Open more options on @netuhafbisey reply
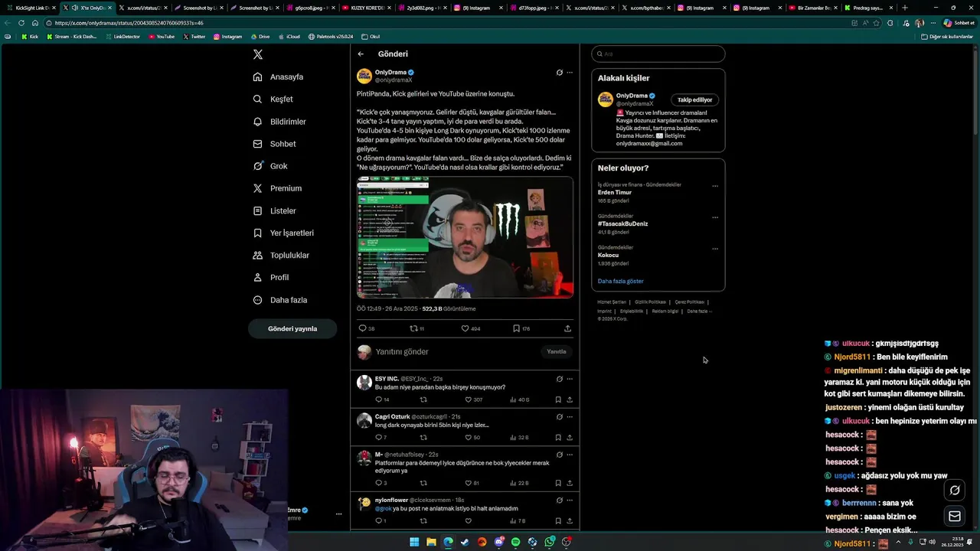 coord(570,455)
